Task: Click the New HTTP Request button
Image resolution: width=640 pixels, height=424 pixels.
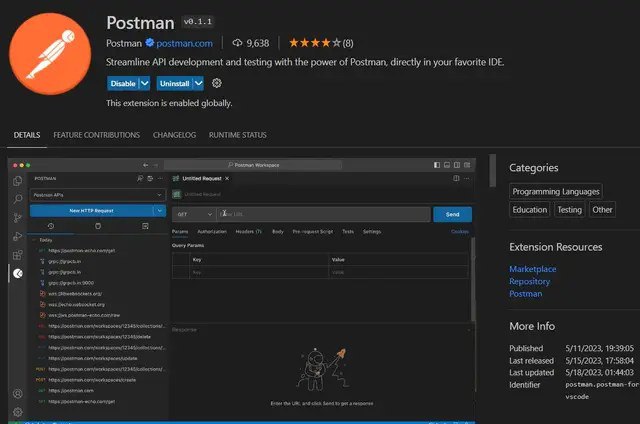Action: (91, 211)
